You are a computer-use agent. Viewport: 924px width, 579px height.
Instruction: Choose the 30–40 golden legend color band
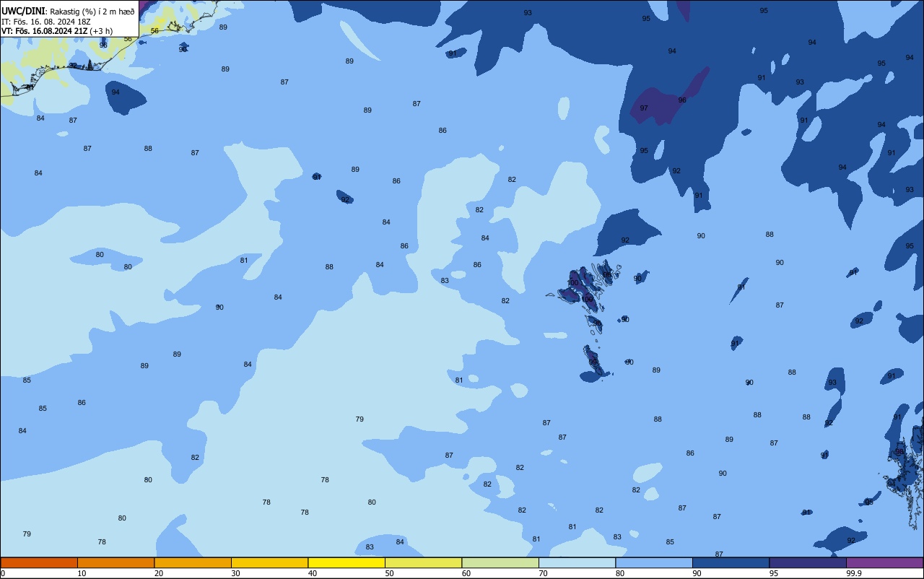click(269, 562)
